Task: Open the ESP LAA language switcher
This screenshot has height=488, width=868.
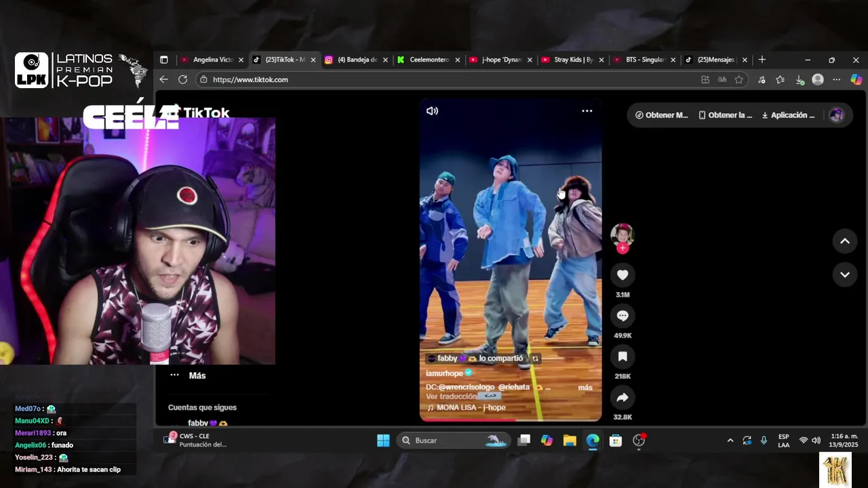Action: pyautogui.click(x=784, y=441)
